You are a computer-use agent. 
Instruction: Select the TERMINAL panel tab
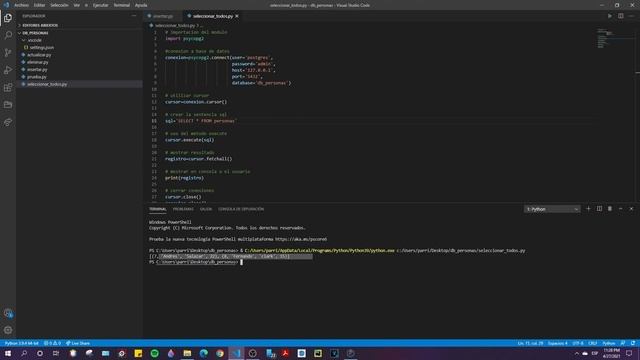point(158,209)
